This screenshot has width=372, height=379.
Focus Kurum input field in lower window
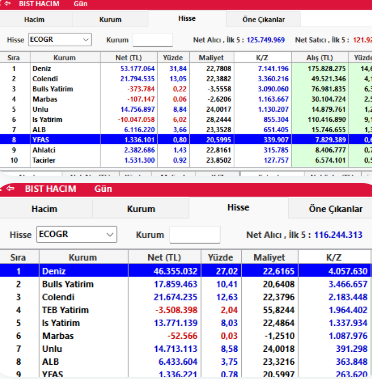point(195,235)
